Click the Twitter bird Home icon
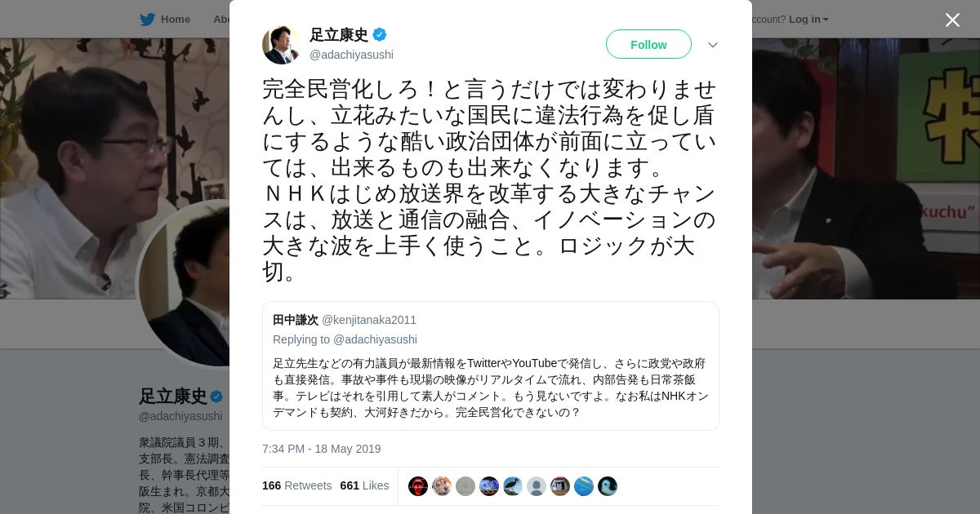Viewport: 980px width, 514px height. 147,20
